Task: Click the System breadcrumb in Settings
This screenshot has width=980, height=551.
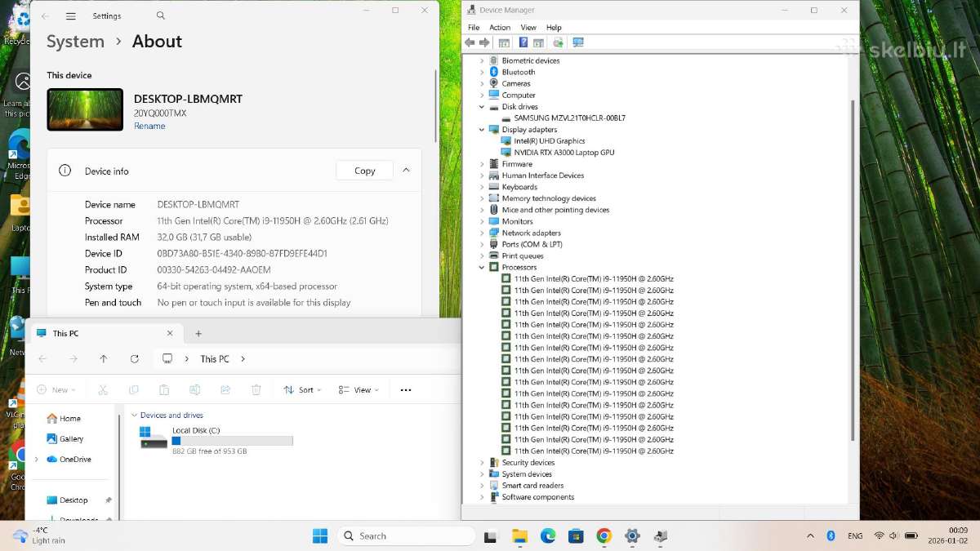Action: pyautogui.click(x=75, y=42)
